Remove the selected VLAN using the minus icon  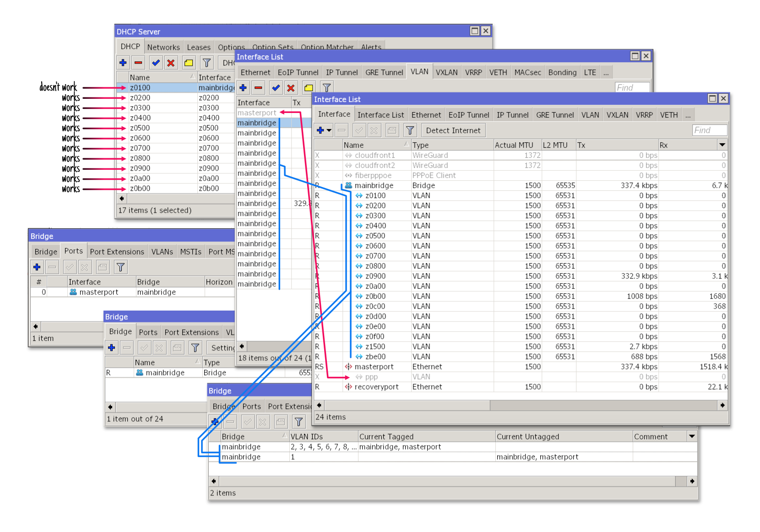[x=259, y=87]
